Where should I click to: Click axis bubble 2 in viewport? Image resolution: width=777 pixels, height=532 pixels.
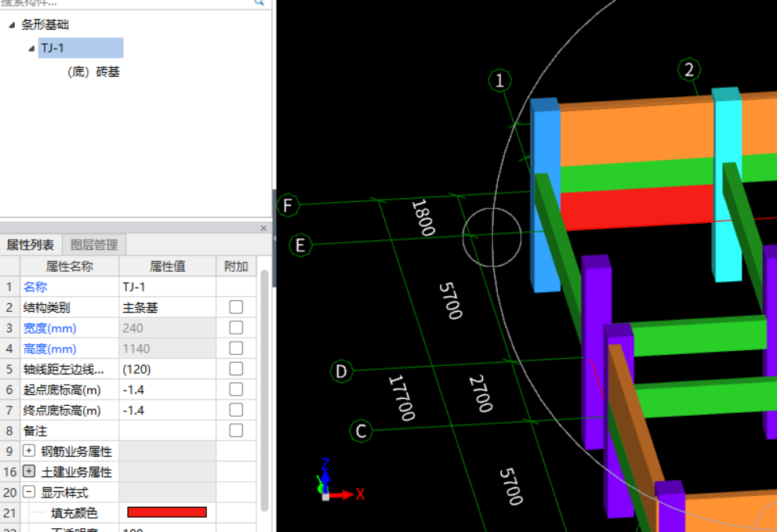689,70
